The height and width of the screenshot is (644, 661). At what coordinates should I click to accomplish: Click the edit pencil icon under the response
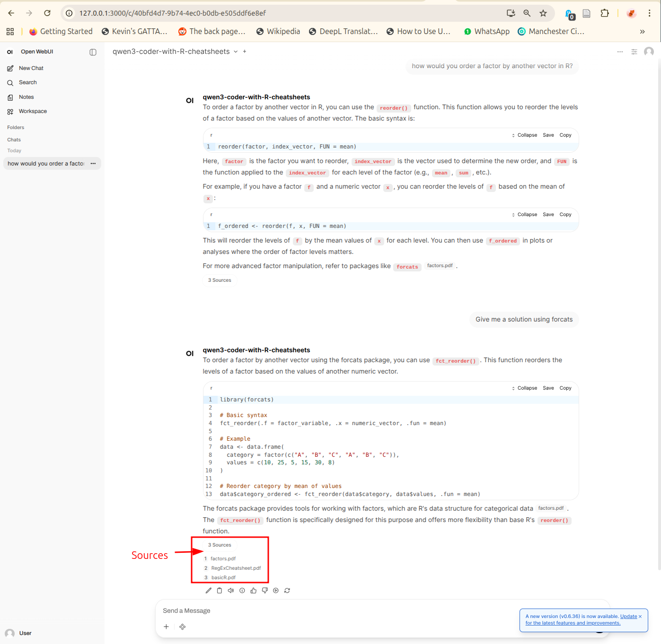coord(208,591)
